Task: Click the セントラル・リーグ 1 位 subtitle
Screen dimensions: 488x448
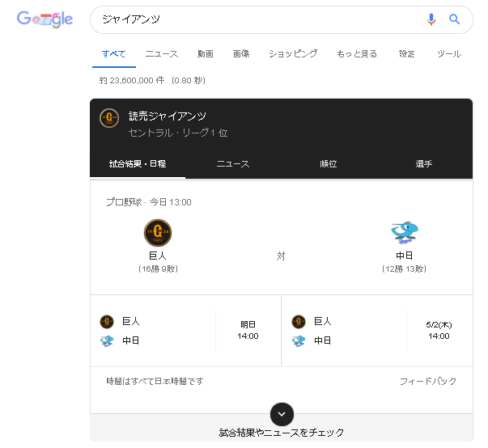Action: [178, 133]
